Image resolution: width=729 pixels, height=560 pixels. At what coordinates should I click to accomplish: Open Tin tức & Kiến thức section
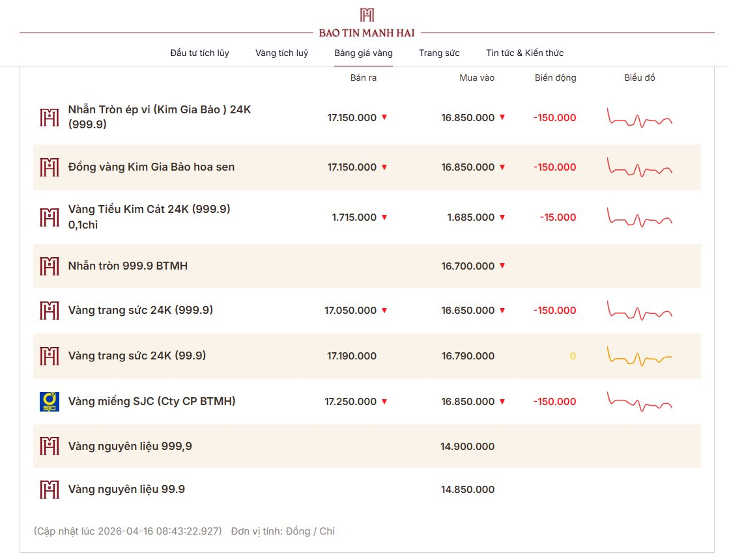click(524, 53)
